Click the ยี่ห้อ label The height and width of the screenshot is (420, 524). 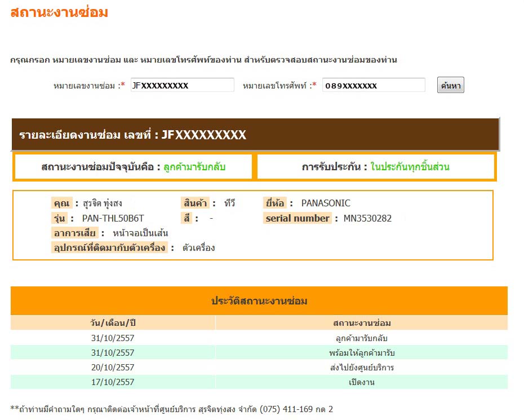pyautogui.click(x=275, y=203)
